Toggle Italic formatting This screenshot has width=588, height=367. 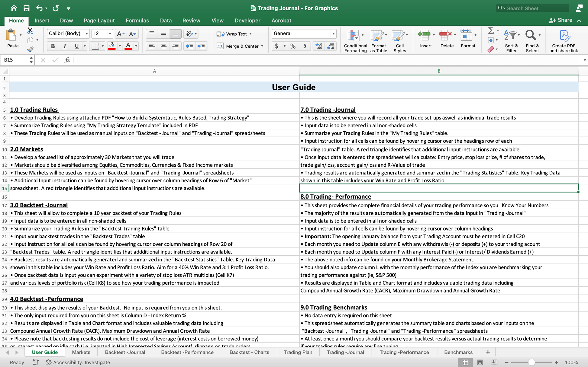[64, 46]
